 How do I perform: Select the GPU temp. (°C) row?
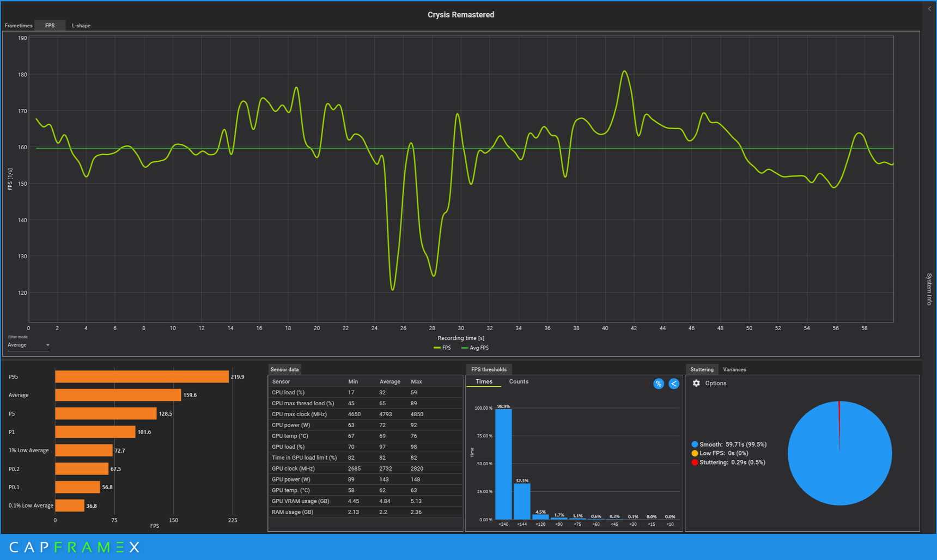tap(366, 490)
